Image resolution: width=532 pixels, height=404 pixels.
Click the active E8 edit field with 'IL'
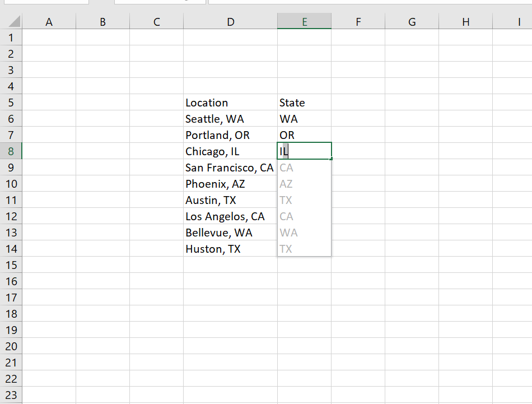pos(302,151)
